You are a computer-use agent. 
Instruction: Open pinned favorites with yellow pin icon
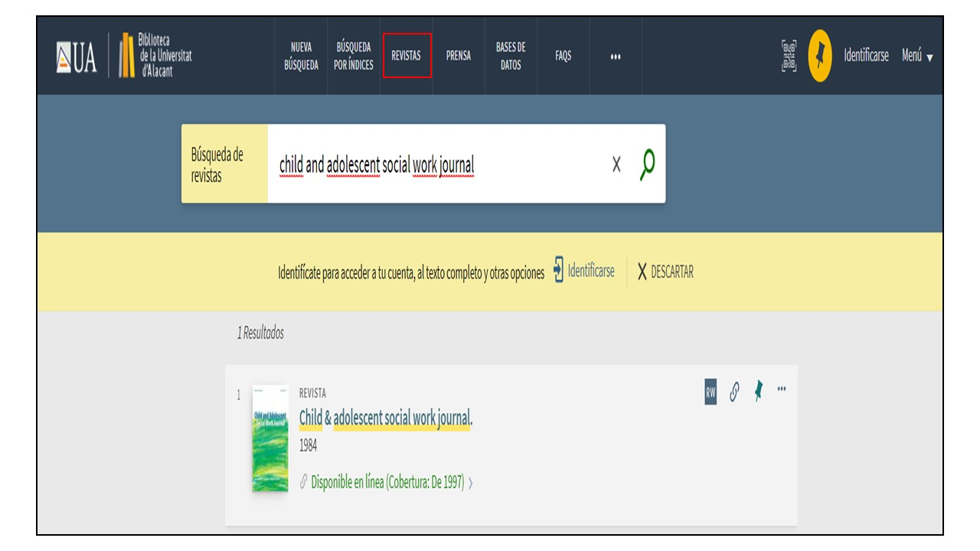[x=820, y=56]
